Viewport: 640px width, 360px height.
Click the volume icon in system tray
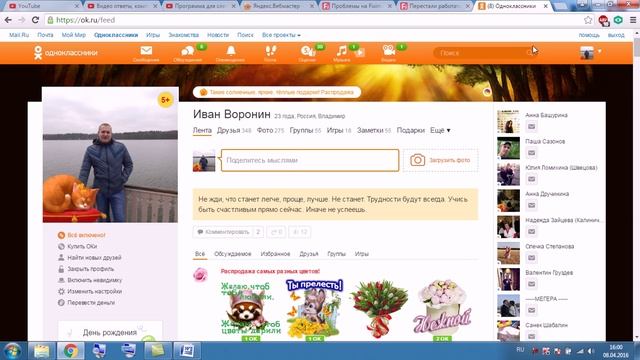(x=591, y=351)
